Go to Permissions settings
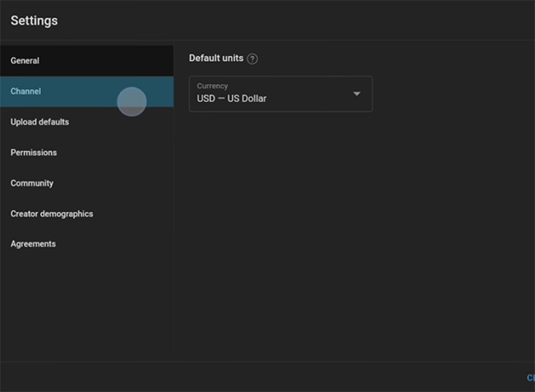This screenshot has height=392, width=535. (x=86, y=152)
